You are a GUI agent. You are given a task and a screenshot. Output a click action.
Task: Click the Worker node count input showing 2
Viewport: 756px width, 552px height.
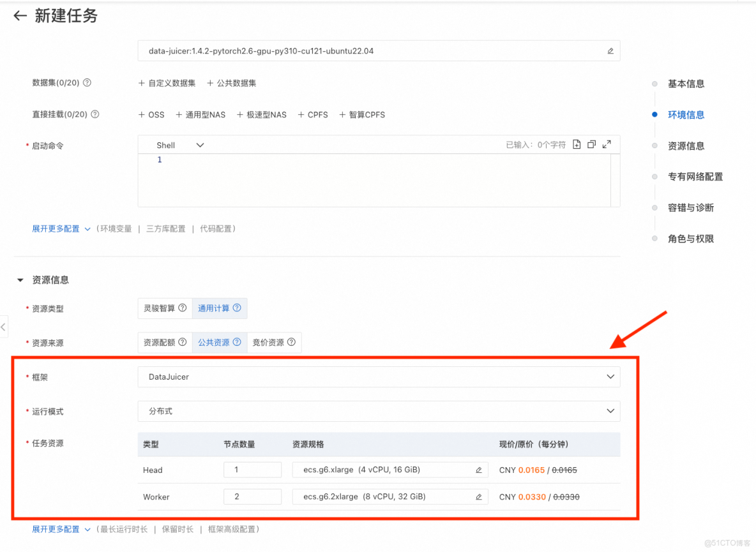pyautogui.click(x=252, y=496)
